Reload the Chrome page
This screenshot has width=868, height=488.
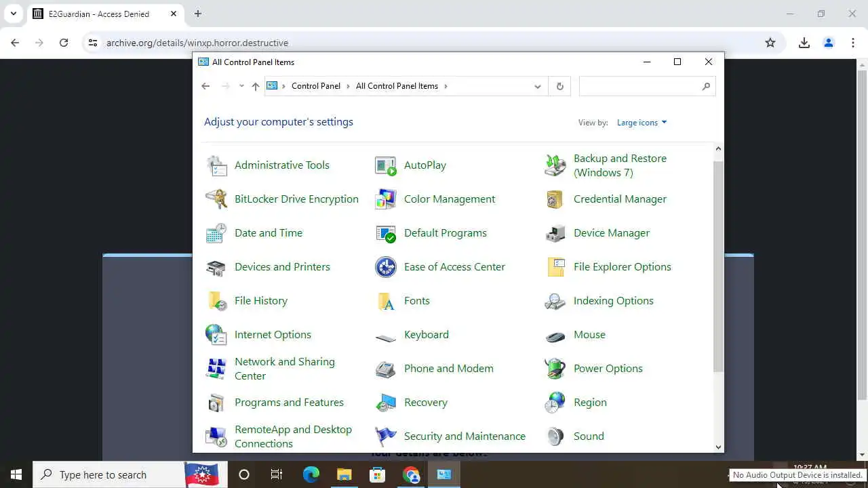pos(64,43)
